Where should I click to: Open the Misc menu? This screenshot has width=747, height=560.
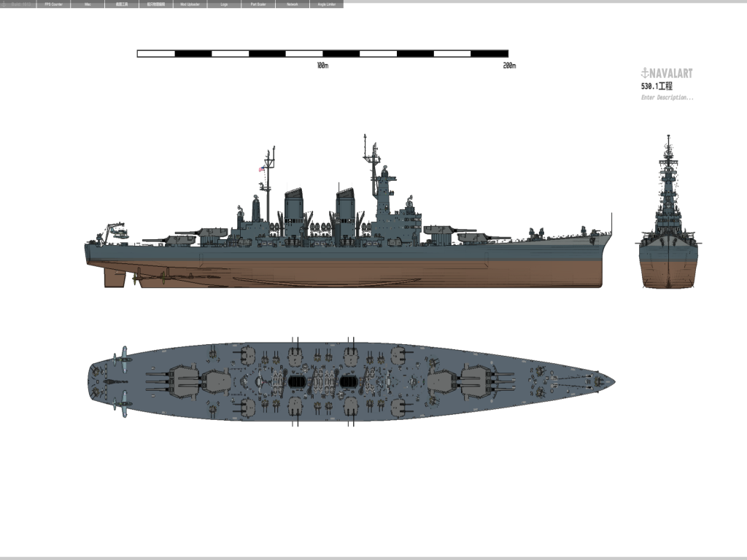[88, 4]
